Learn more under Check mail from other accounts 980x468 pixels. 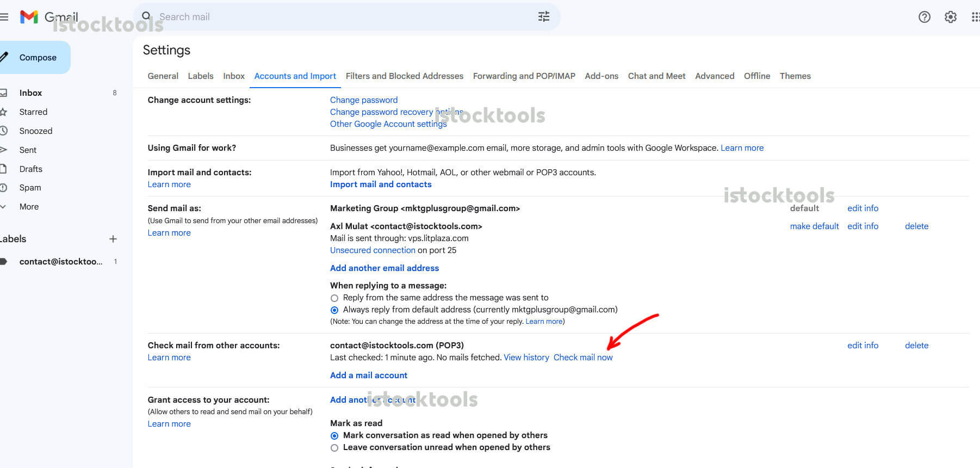[x=169, y=358]
